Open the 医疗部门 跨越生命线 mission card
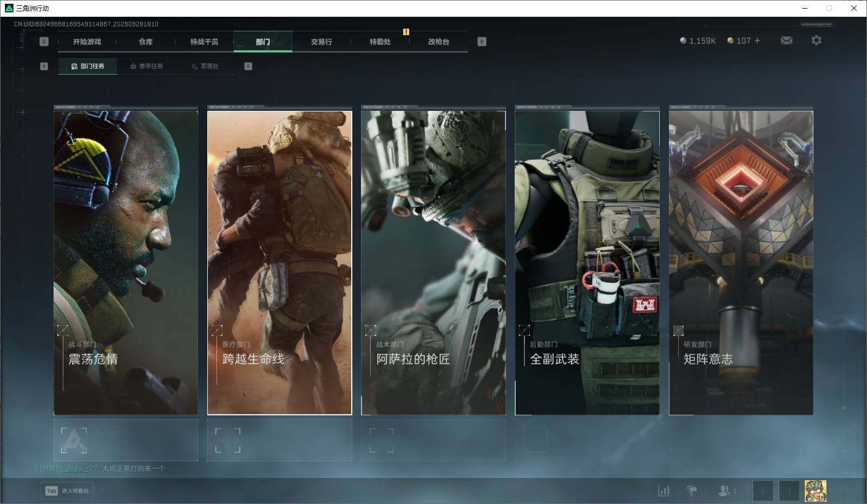Image resolution: width=867 pixels, height=504 pixels. coord(280,263)
